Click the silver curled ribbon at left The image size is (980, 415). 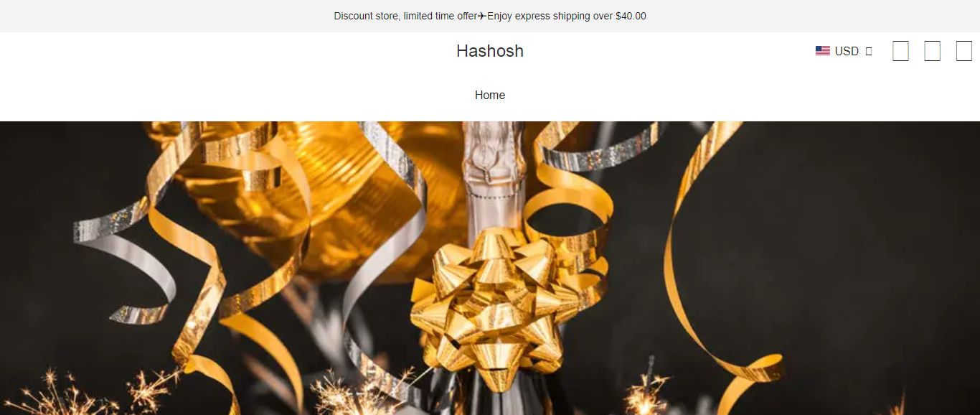126,266
